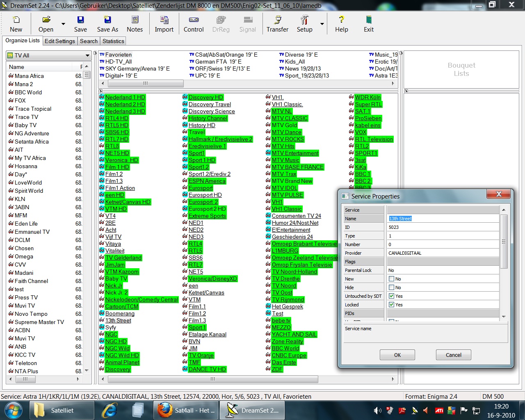This screenshot has height=420, width=525.
Task: Switch to the Edit Settings tab
Action: point(60,41)
